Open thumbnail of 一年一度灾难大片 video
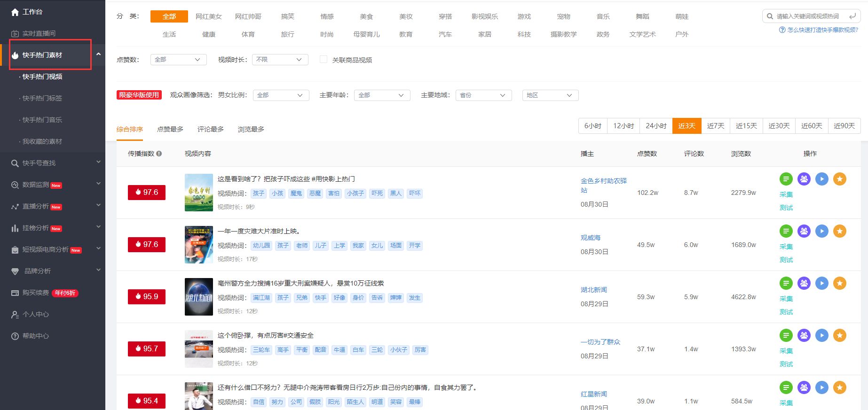The height and width of the screenshot is (410, 868). tap(199, 245)
